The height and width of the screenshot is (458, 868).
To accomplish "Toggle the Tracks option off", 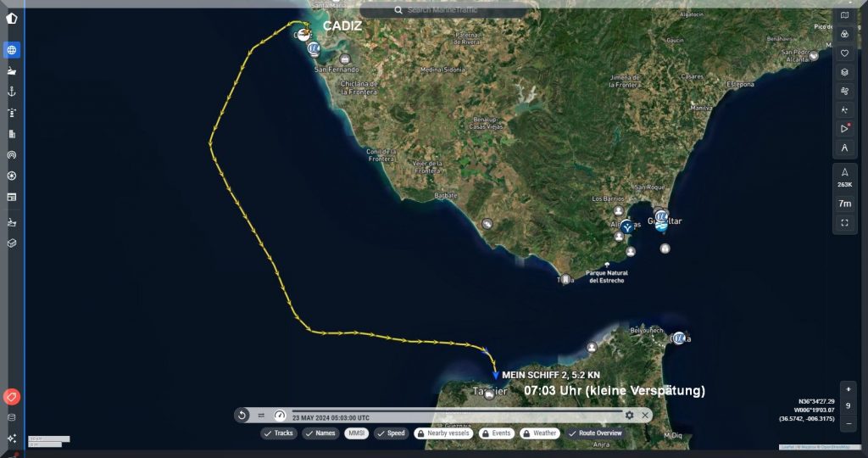I will (278, 433).
